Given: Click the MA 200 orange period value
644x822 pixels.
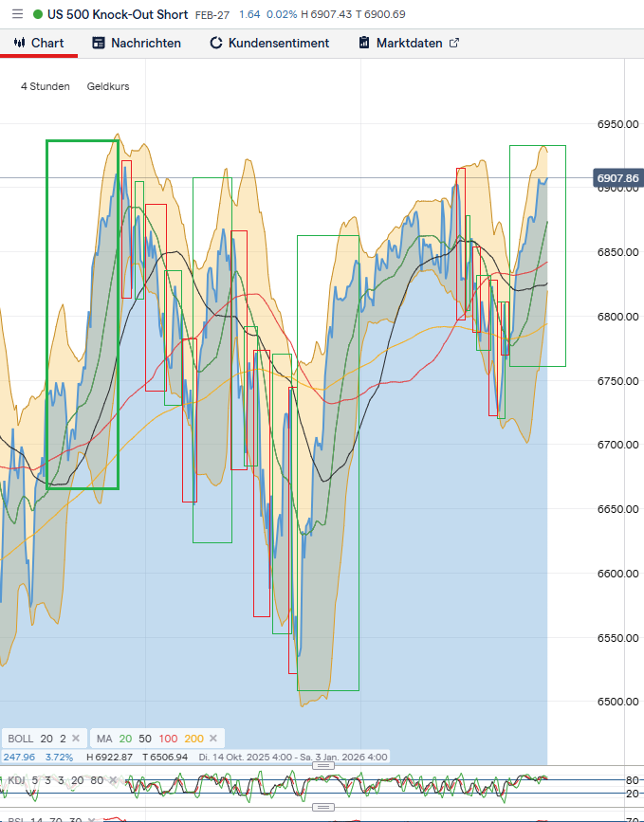Looking at the screenshot, I should click(193, 739).
